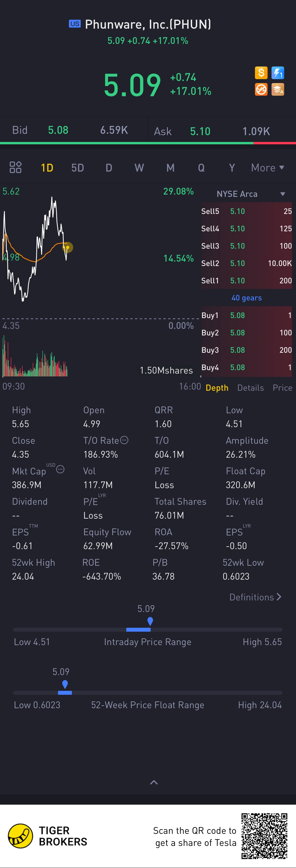Viewport: 296px width, 868px height.
Task: Tap the tan stacked layers icon
Action: (278, 89)
